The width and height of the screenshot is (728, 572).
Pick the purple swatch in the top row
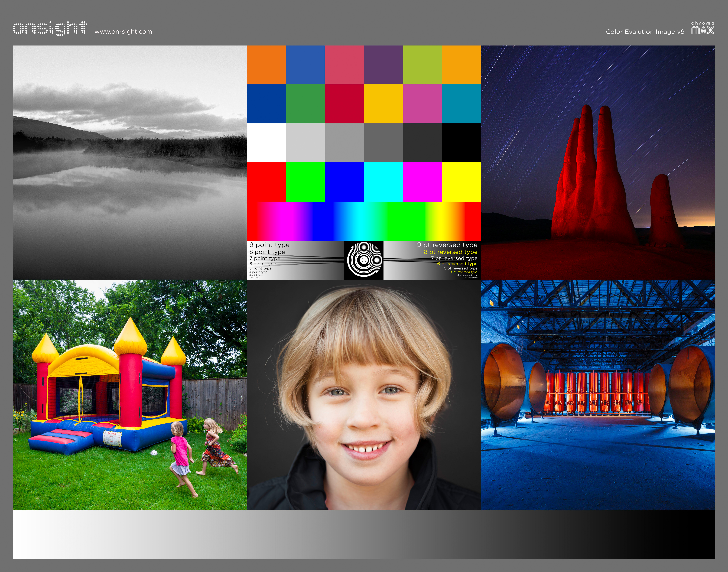tap(383, 65)
